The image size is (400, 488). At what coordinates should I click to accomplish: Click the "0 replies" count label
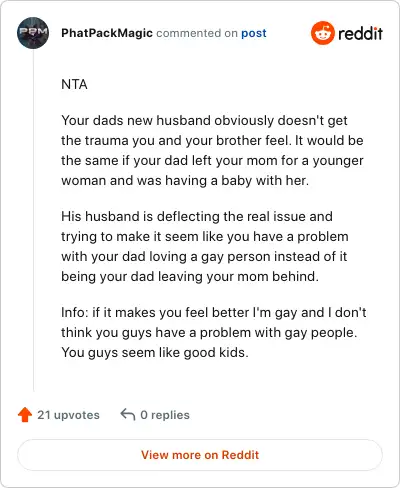[165, 415]
